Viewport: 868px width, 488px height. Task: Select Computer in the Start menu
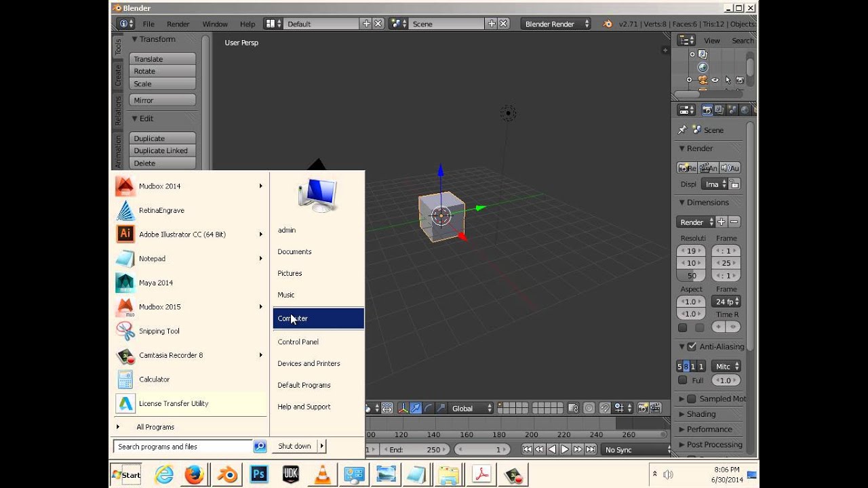click(x=318, y=318)
